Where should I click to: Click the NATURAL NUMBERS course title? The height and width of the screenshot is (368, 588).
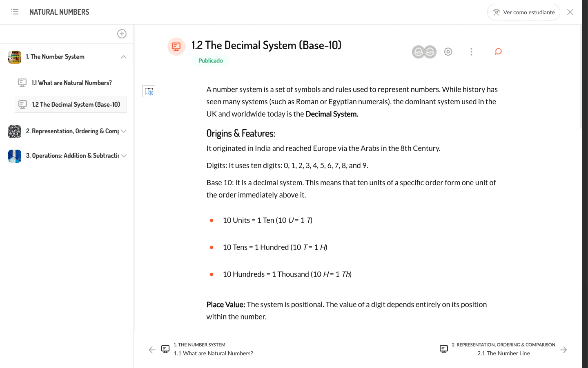pyautogui.click(x=59, y=12)
